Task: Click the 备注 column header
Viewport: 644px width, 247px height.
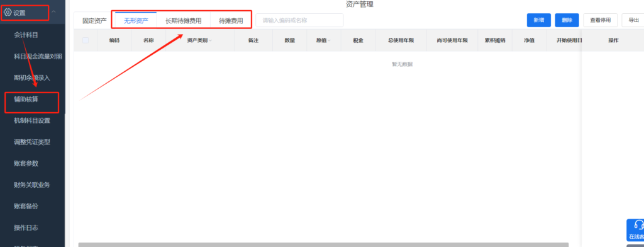Action: 253,40
